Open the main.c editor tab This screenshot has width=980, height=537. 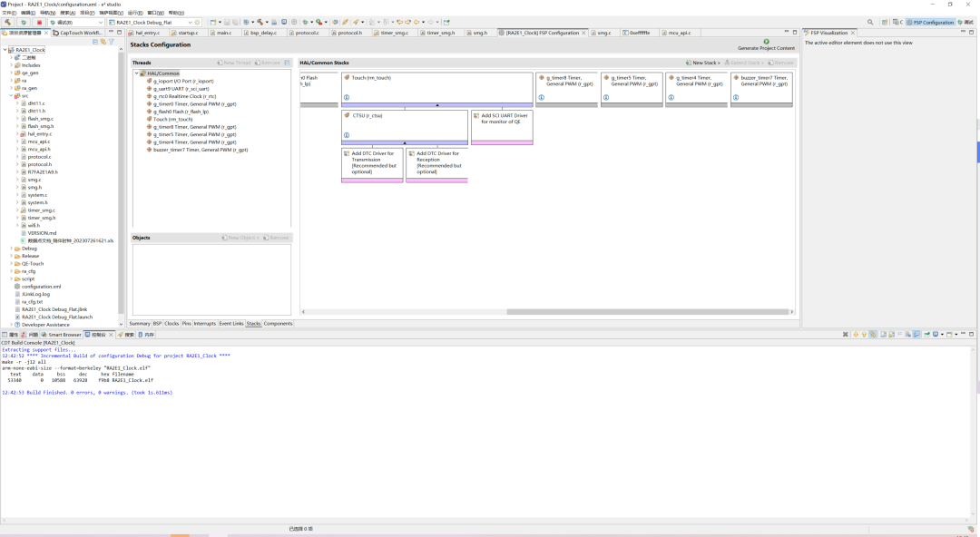(223, 33)
